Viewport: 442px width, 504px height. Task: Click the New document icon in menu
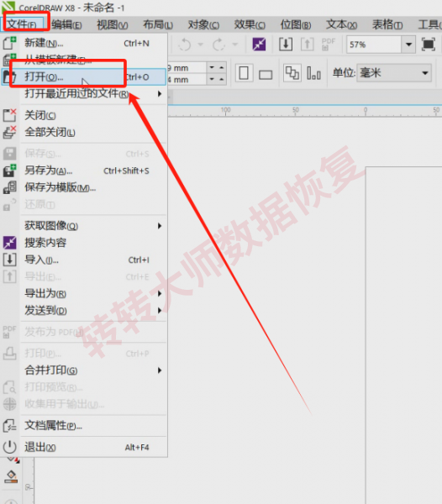[9, 43]
